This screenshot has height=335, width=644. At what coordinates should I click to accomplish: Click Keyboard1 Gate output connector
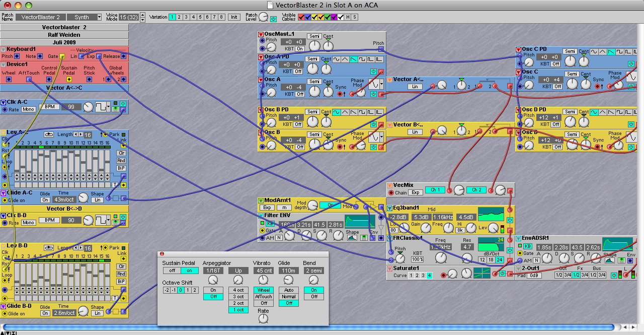coord(62,56)
